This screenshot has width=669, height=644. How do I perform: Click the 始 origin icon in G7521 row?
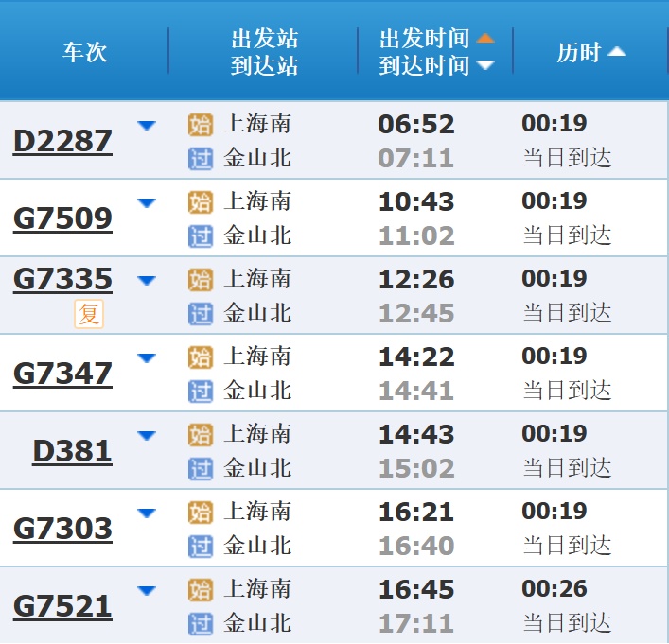(201, 590)
